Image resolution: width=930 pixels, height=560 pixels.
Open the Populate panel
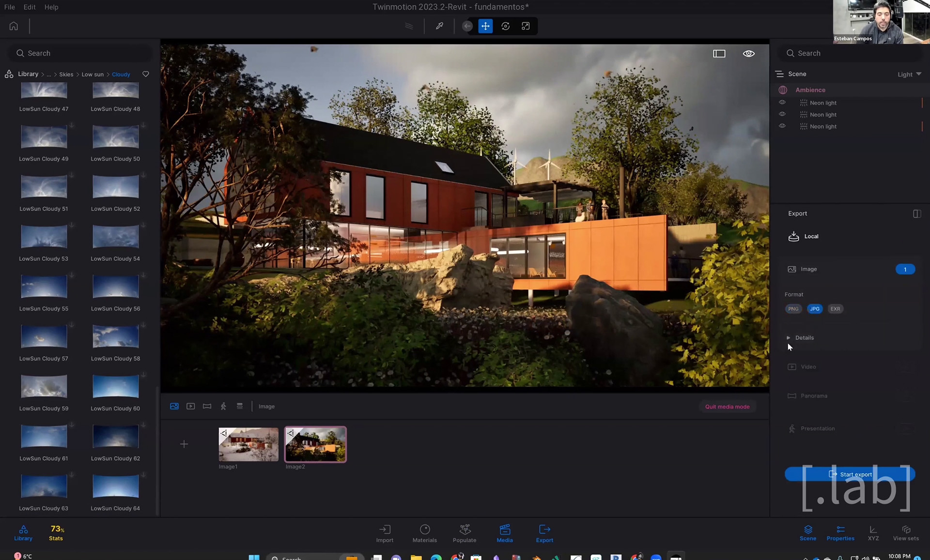[x=464, y=533]
